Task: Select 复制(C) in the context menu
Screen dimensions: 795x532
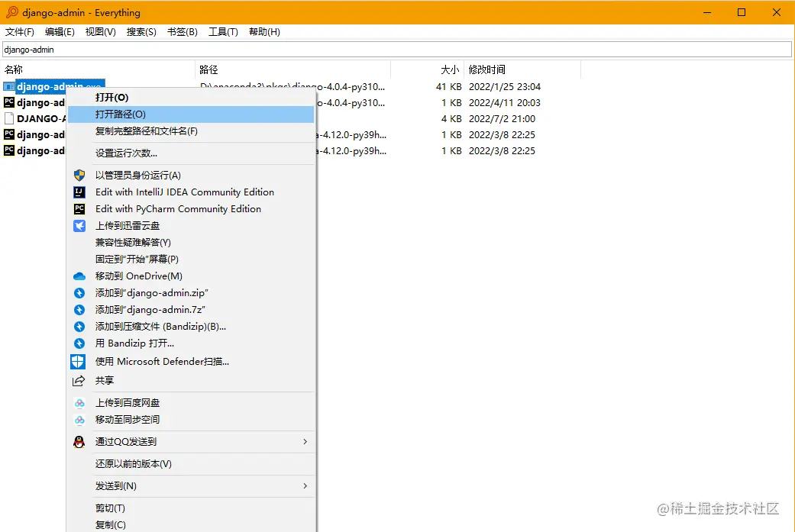Action: [191, 525]
